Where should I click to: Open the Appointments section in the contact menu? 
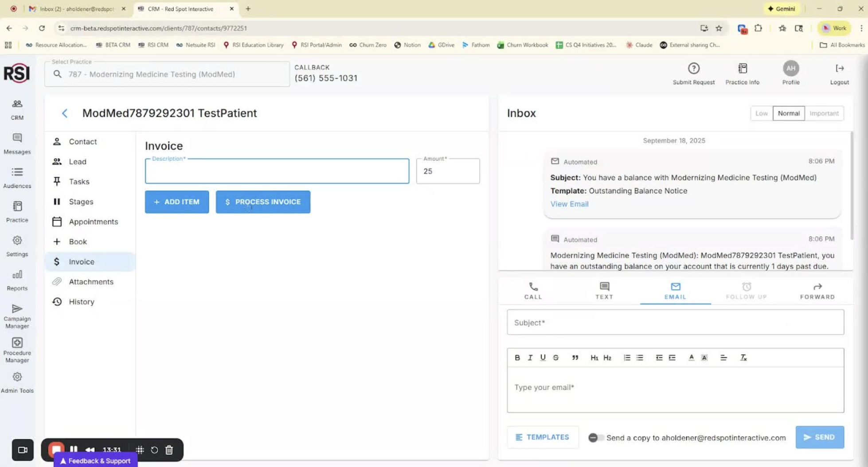tap(93, 222)
